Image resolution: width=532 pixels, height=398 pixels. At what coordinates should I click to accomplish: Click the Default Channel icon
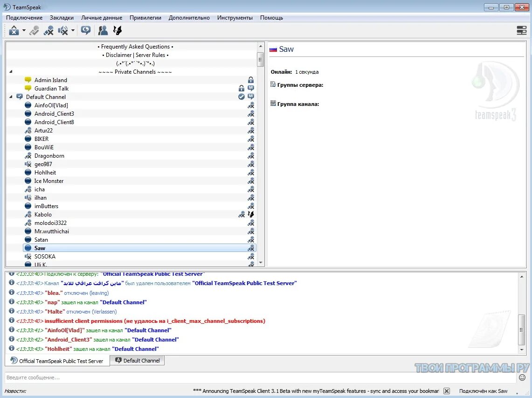20,97
